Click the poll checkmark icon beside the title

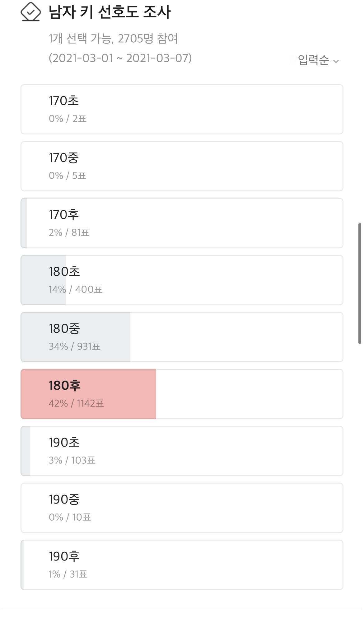(x=30, y=12)
